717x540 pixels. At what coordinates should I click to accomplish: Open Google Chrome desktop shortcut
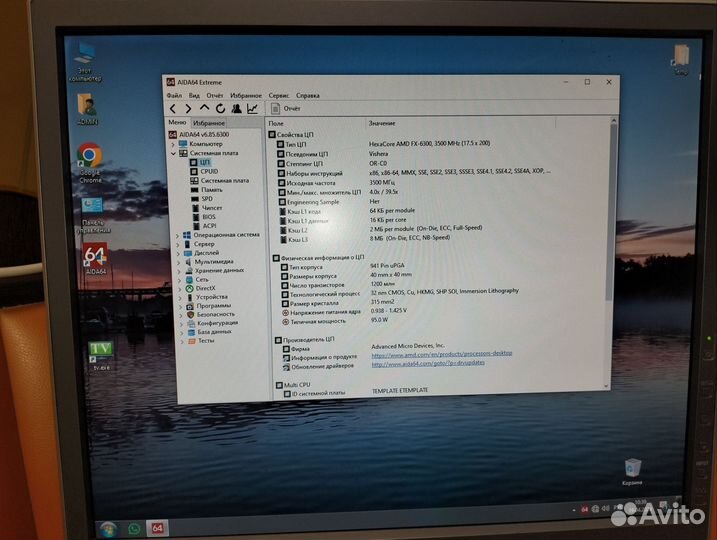(x=90, y=164)
